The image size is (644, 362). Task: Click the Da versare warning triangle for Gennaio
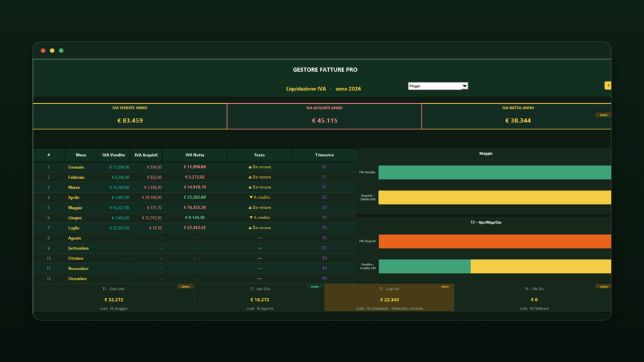coord(250,167)
